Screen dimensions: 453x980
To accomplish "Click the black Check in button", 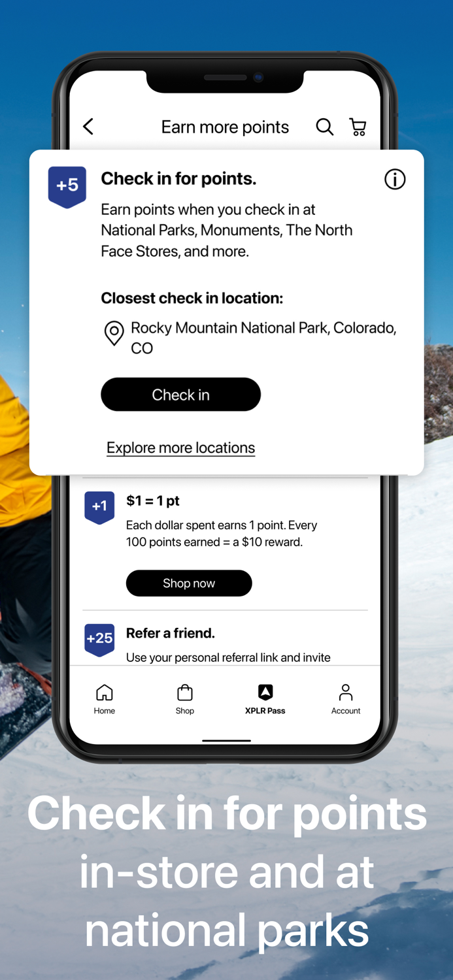I will coord(181,395).
